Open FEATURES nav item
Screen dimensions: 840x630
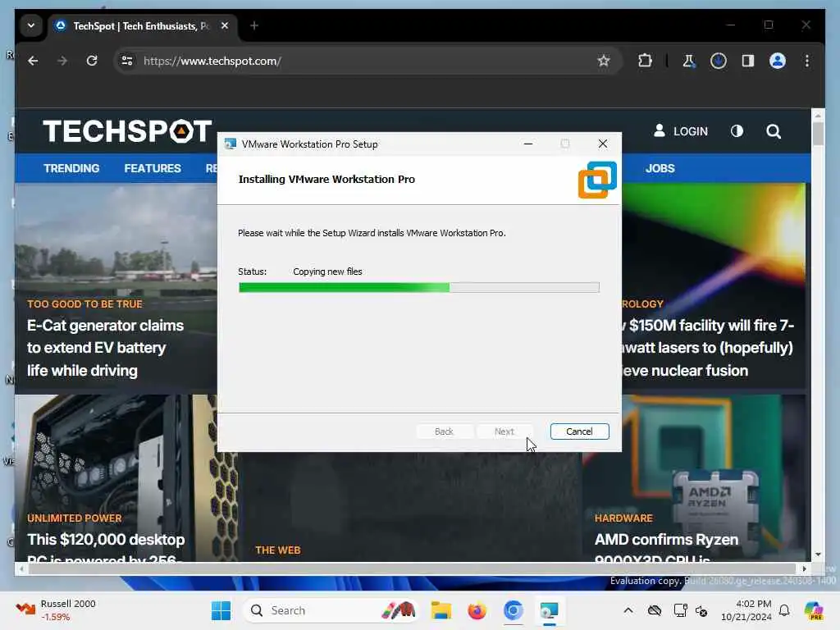pyautogui.click(x=153, y=168)
